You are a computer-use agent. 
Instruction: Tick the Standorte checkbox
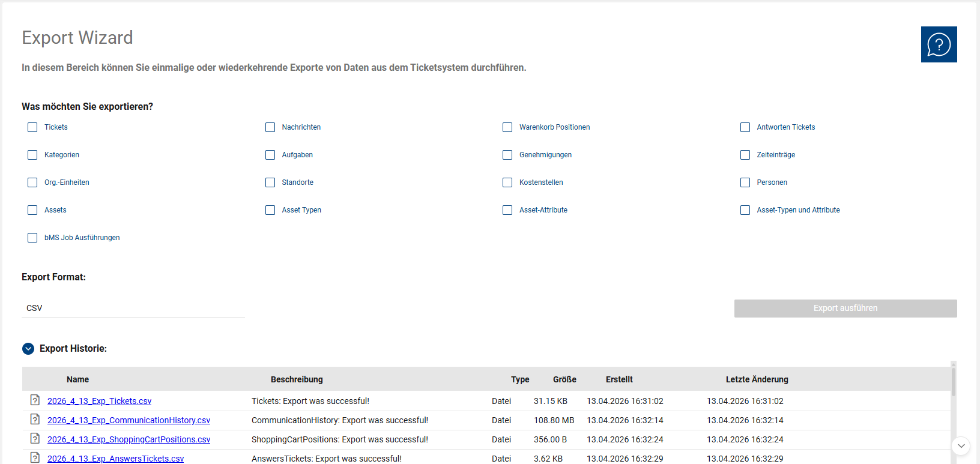[x=270, y=182]
